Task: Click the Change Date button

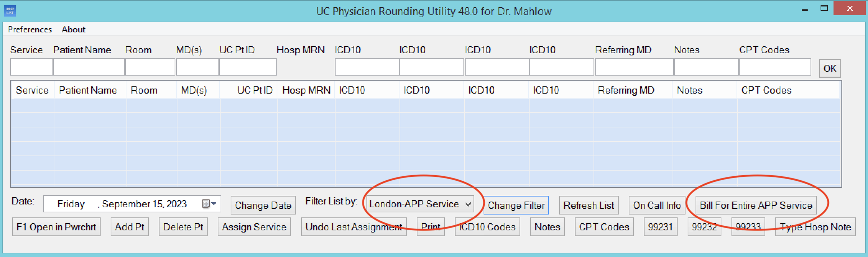Action: click(x=263, y=205)
